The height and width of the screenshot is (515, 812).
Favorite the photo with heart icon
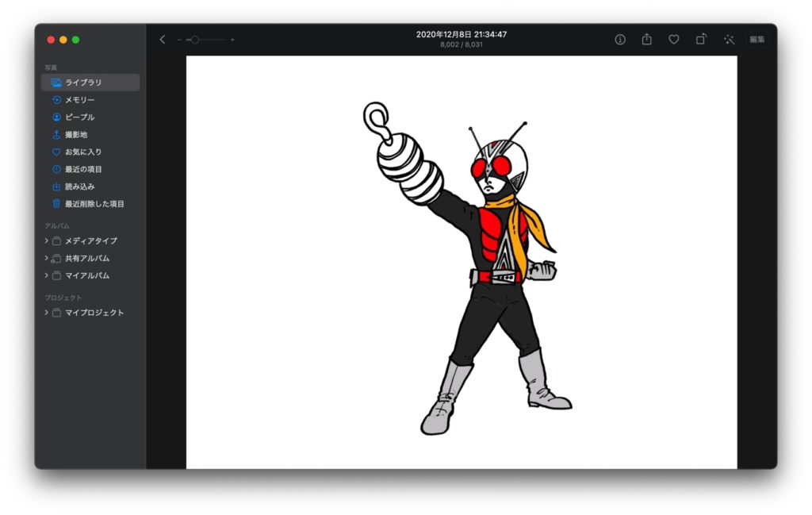674,40
